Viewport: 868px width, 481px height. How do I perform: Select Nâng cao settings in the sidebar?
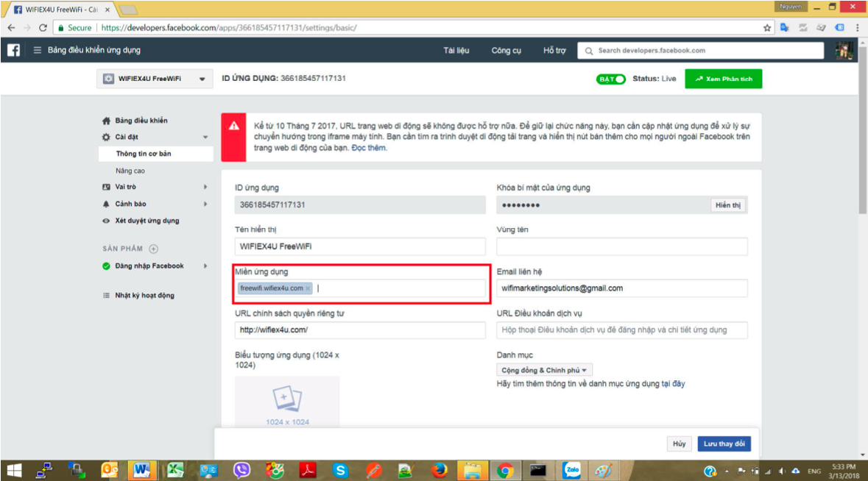pyautogui.click(x=130, y=171)
